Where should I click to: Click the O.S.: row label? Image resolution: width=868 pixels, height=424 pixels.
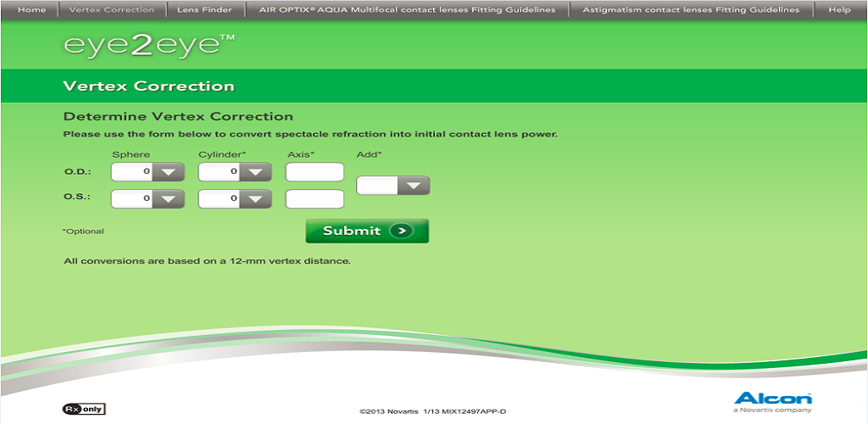click(x=77, y=197)
